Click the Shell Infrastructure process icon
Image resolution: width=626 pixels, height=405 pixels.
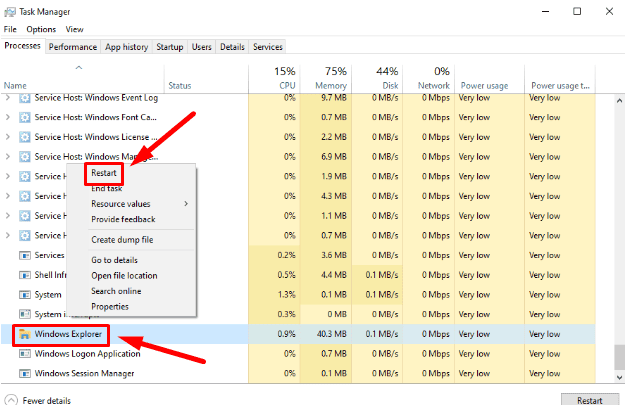tap(25, 275)
